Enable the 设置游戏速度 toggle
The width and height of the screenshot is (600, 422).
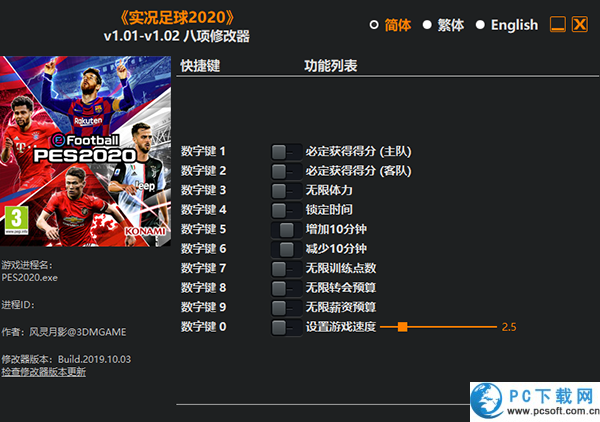click(287, 327)
